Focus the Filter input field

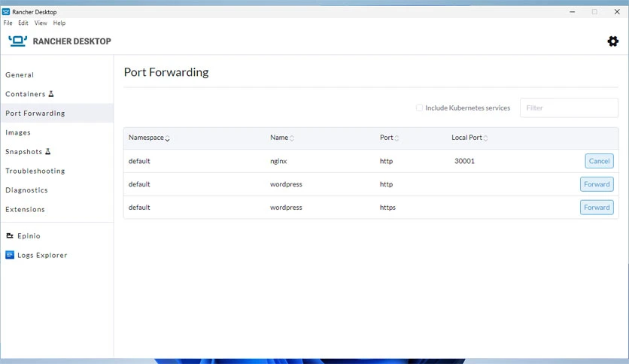569,108
